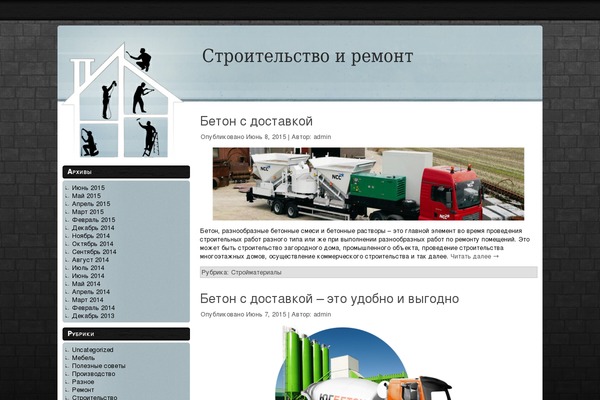Open admin author link of first post
Viewport: 600px width, 400px height.
coord(322,137)
